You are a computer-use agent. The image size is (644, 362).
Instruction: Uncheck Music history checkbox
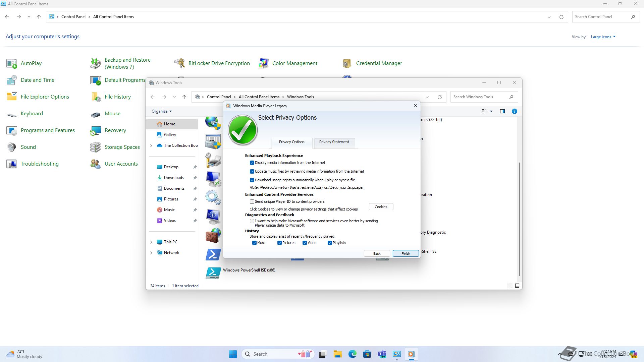[254, 243]
